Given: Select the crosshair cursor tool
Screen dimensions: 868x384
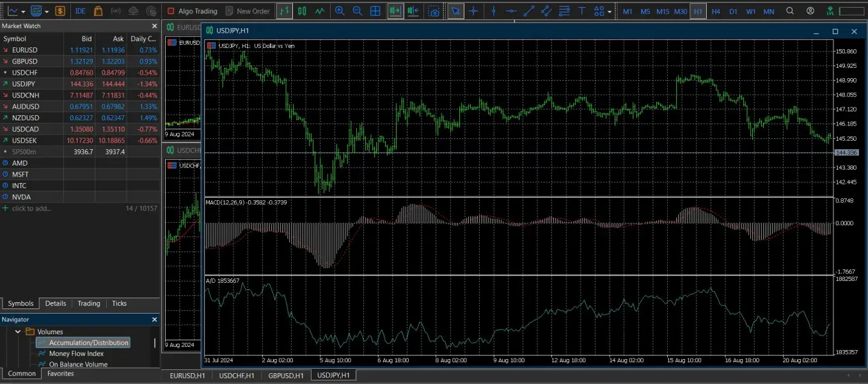Looking at the screenshot, I should coord(473,11).
